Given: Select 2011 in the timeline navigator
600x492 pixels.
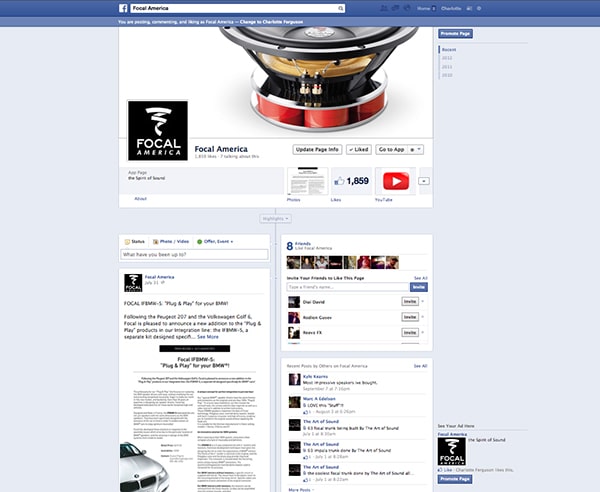Looking at the screenshot, I should coord(447,67).
